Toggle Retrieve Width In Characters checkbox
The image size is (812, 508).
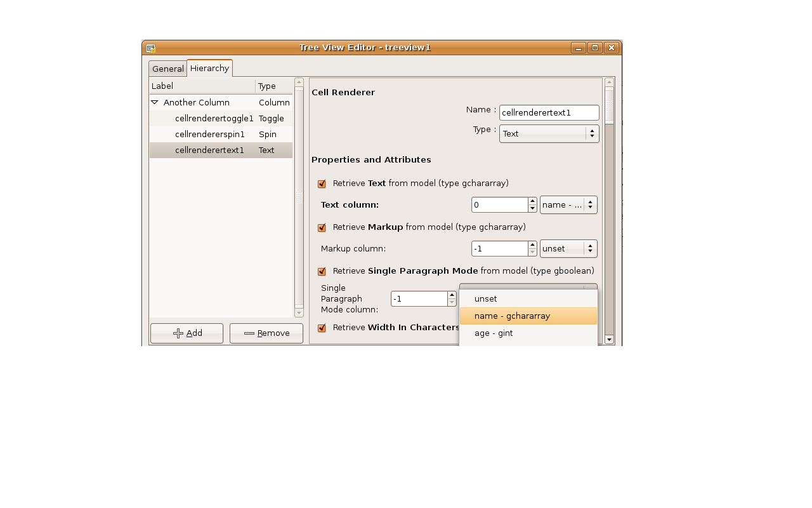pos(322,328)
